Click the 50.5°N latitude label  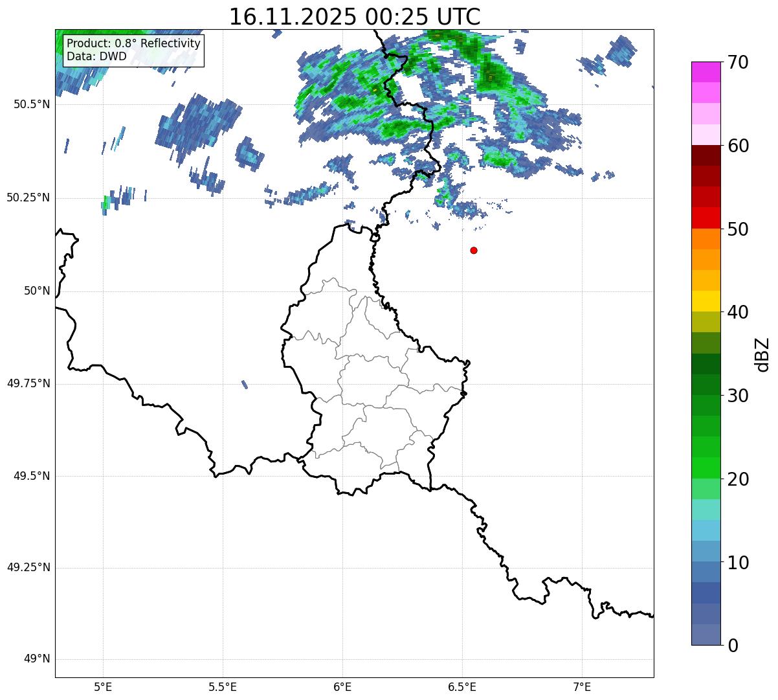tap(32, 104)
